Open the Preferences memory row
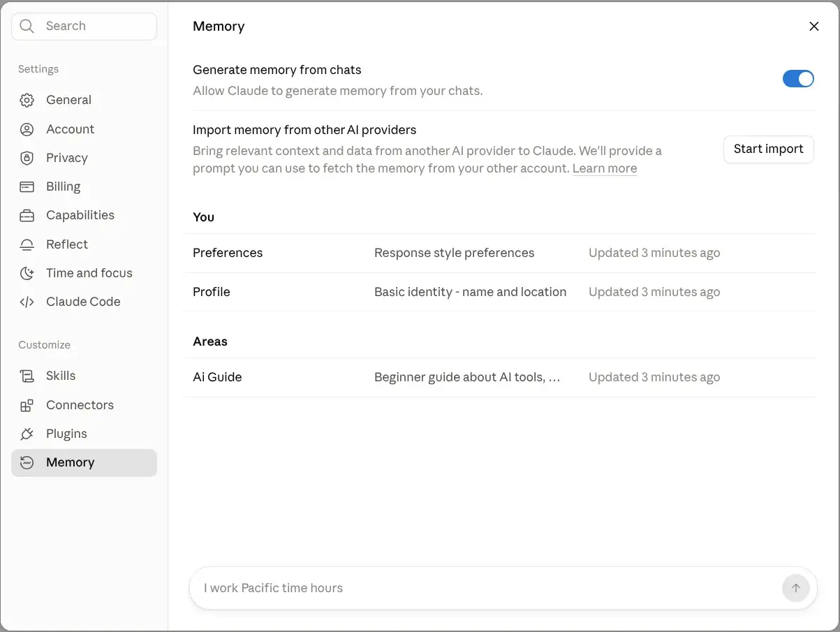Screen dimensions: 840x632 click(500, 253)
